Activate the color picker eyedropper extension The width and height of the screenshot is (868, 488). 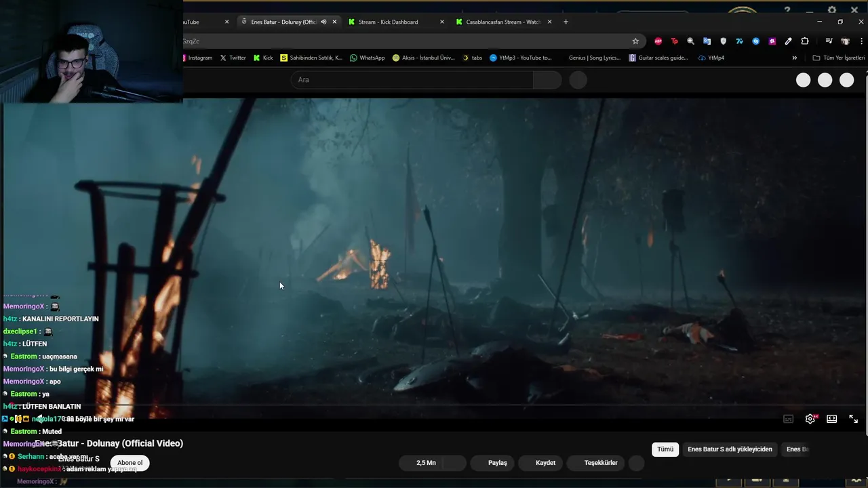[x=788, y=41]
